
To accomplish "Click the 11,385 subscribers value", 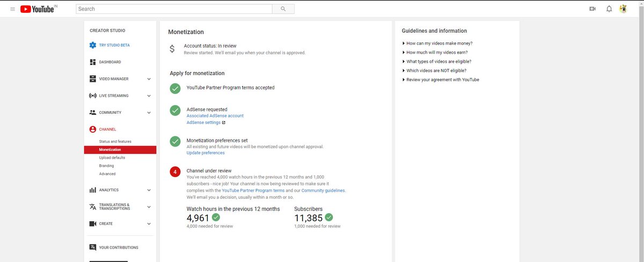I will pyautogui.click(x=309, y=218).
